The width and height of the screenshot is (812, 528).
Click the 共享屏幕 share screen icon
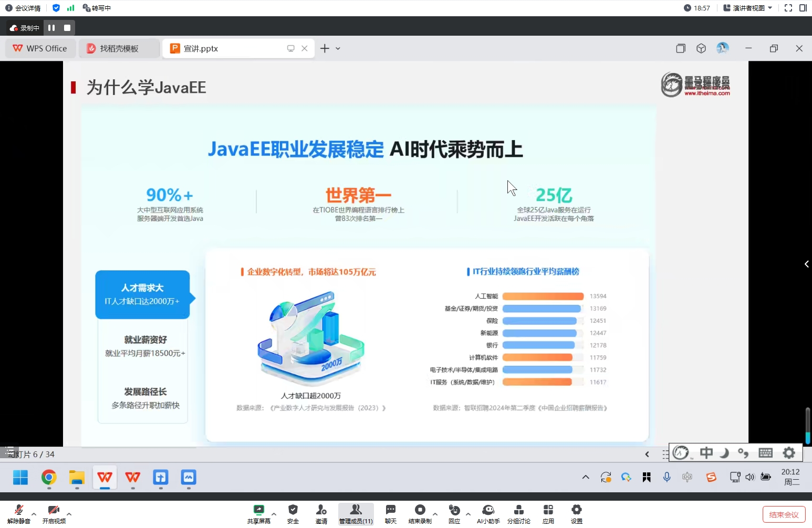pyautogui.click(x=258, y=513)
